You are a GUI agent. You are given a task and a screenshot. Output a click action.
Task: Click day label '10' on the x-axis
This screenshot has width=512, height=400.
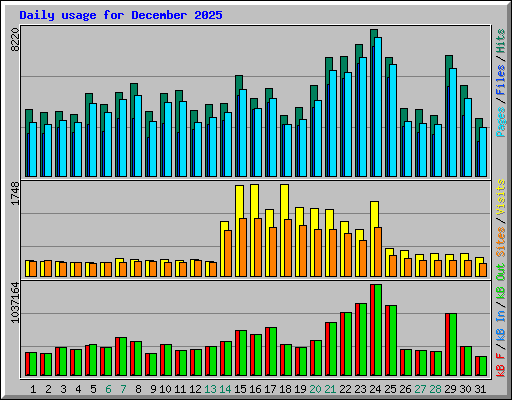165,389
